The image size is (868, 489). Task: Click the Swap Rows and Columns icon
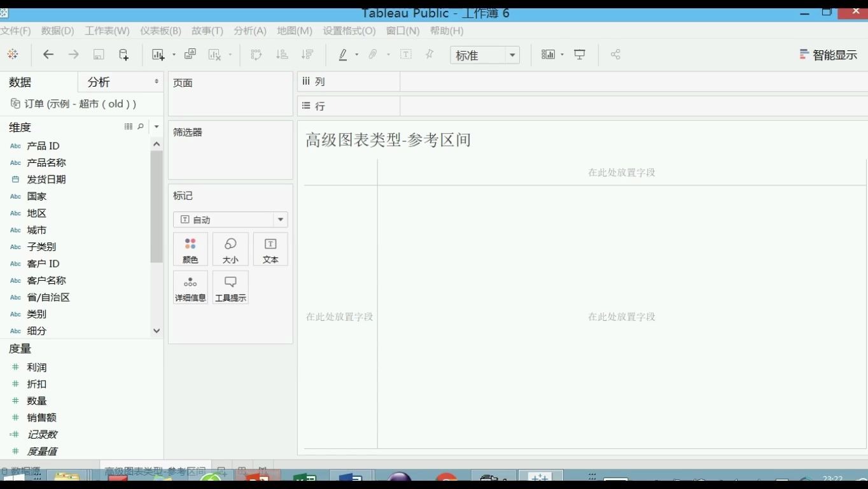pos(255,55)
